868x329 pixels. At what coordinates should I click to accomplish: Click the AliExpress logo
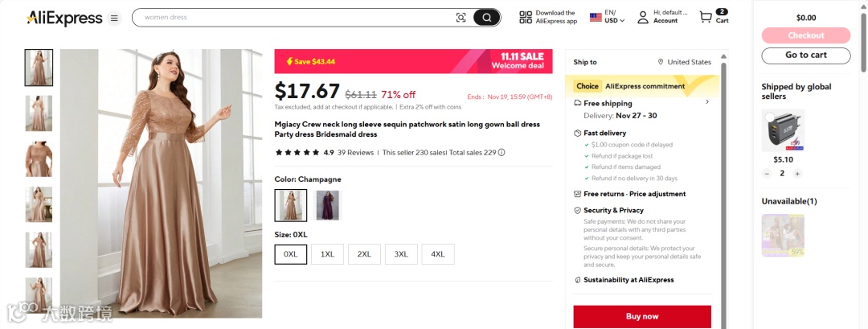pos(64,18)
